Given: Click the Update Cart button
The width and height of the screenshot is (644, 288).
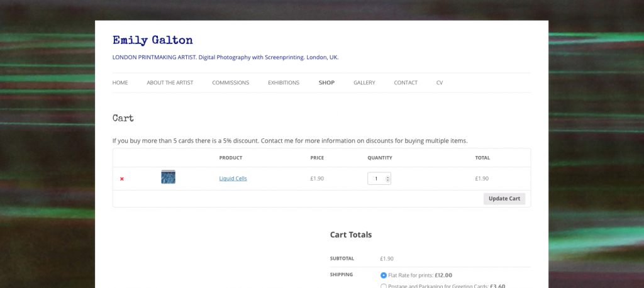Looking at the screenshot, I should click(x=504, y=199).
